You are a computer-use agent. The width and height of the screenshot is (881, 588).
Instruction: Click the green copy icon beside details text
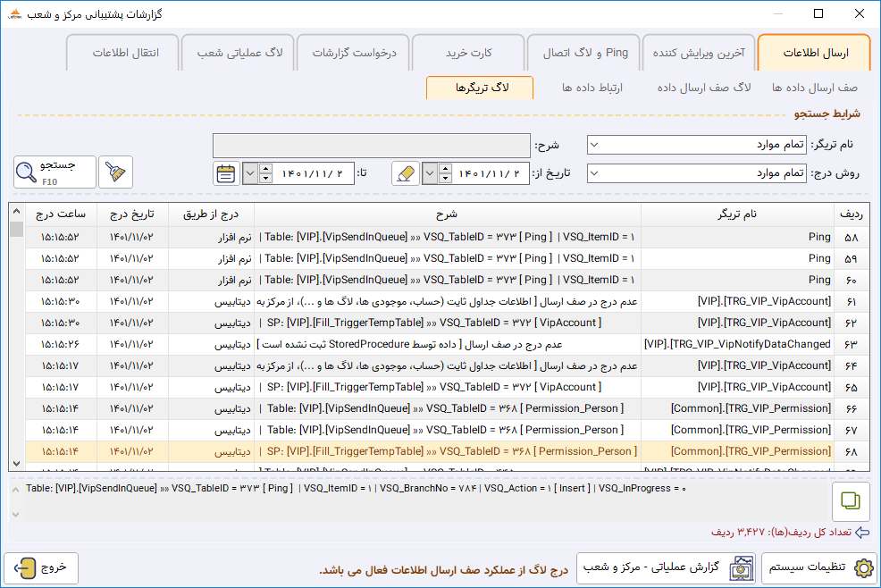850,500
